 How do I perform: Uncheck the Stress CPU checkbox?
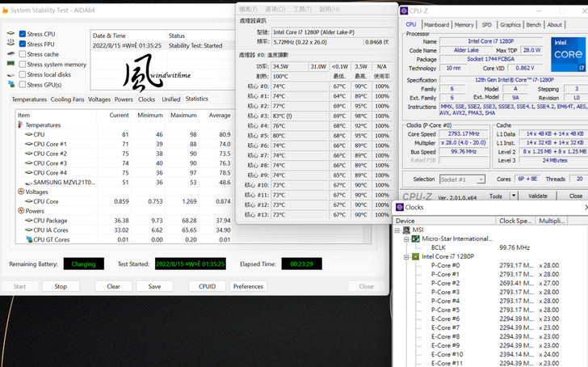pyautogui.click(x=22, y=35)
